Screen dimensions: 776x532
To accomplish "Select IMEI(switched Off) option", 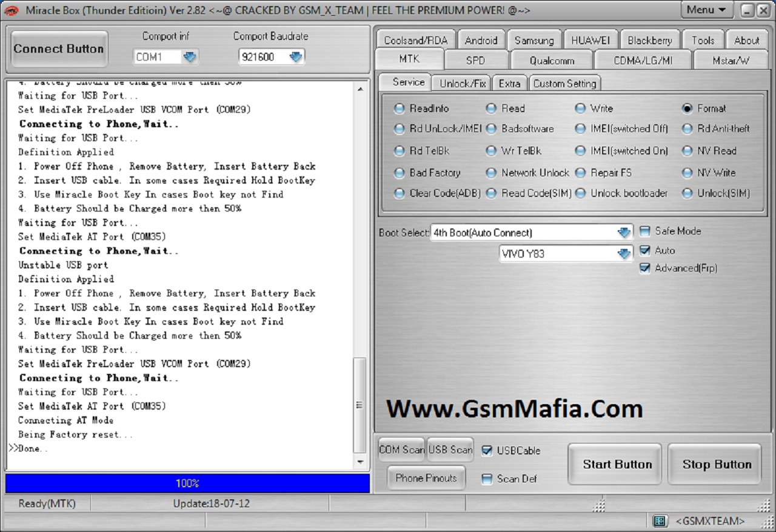I will [x=622, y=128].
